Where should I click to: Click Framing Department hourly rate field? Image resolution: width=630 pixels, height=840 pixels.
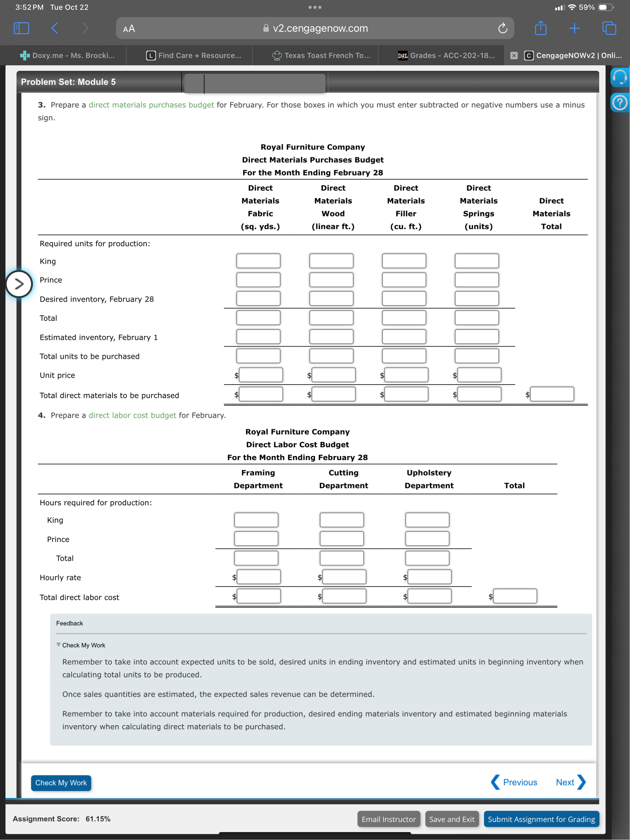coord(259,577)
